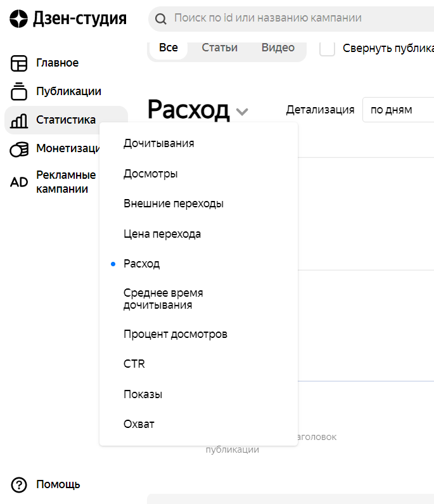Switch to the Статьи tab
This screenshot has width=434, height=504.
pyautogui.click(x=219, y=48)
